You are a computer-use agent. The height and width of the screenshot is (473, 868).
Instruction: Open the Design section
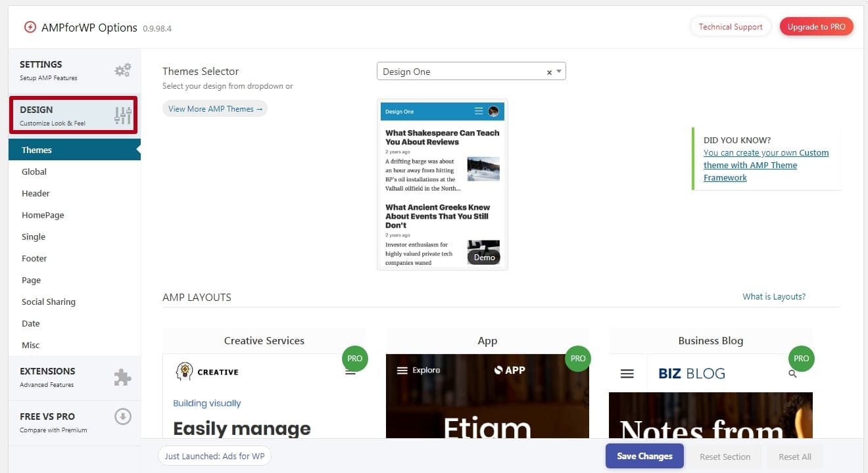(x=74, y=116)
